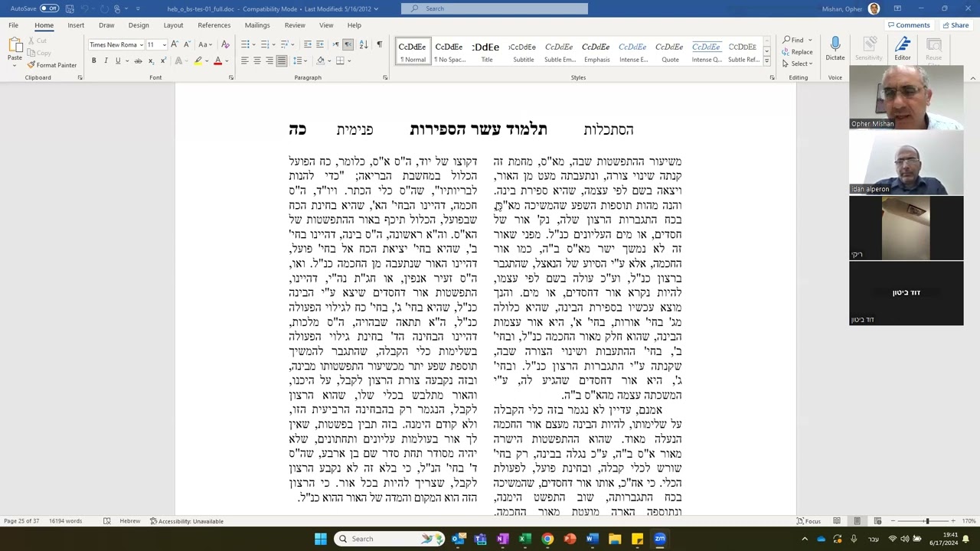Switch to Focus mode
The image size is (980, 551).
808,521
